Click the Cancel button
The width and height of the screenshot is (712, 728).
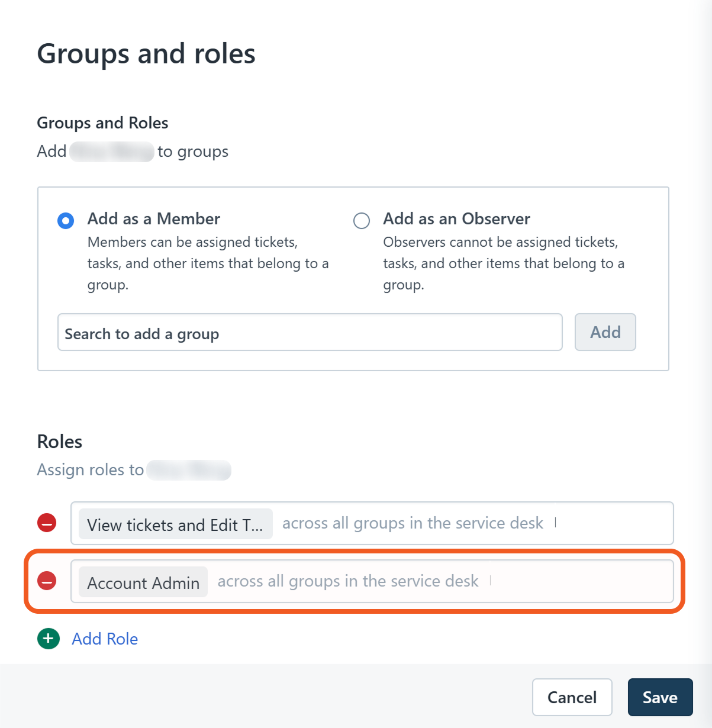[572, 697]
